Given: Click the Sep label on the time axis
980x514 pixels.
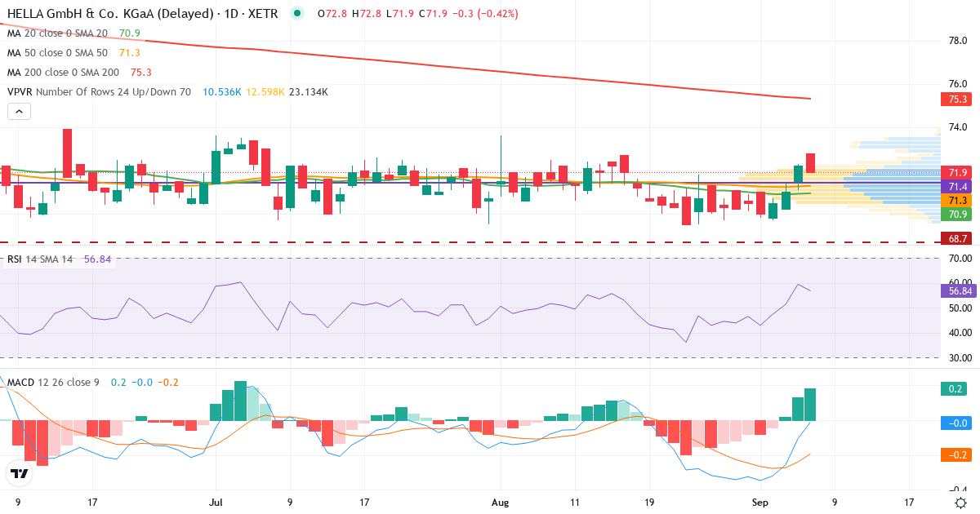Looking at the screenshot, I should [760, 503].
